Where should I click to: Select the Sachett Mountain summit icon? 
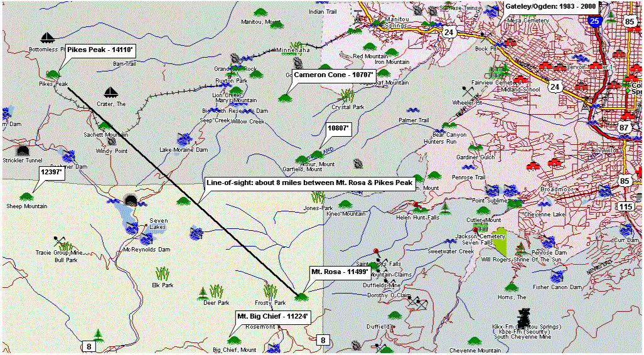[105, 125]
